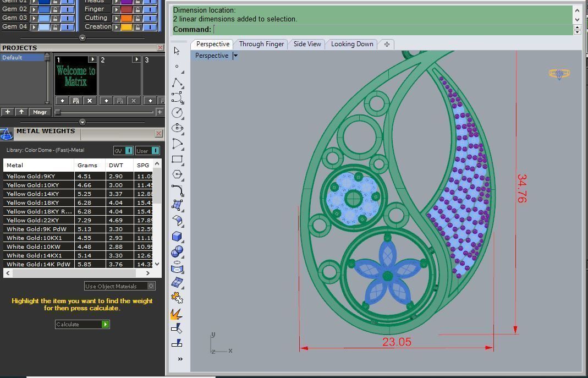Switch to the Side View tab
The height and width of the screenshot is (378, 588).
[x=307, y=44]
